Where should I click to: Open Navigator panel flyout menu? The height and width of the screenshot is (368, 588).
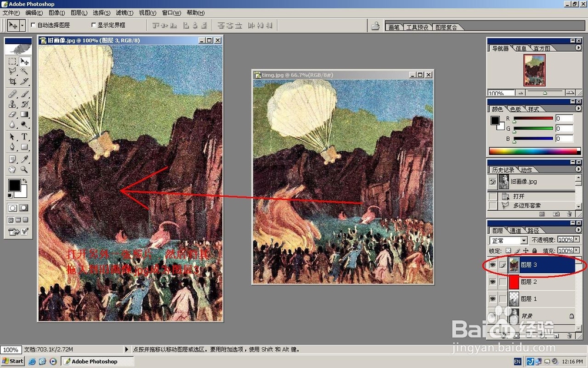pos(578,48)
